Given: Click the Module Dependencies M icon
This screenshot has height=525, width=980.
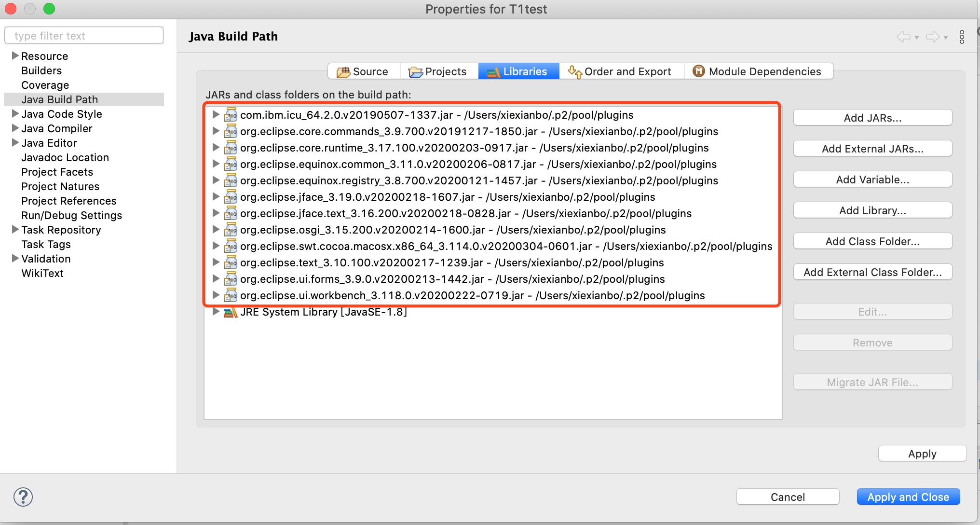Looking at the screenshot, I should (x=698, y=71).
